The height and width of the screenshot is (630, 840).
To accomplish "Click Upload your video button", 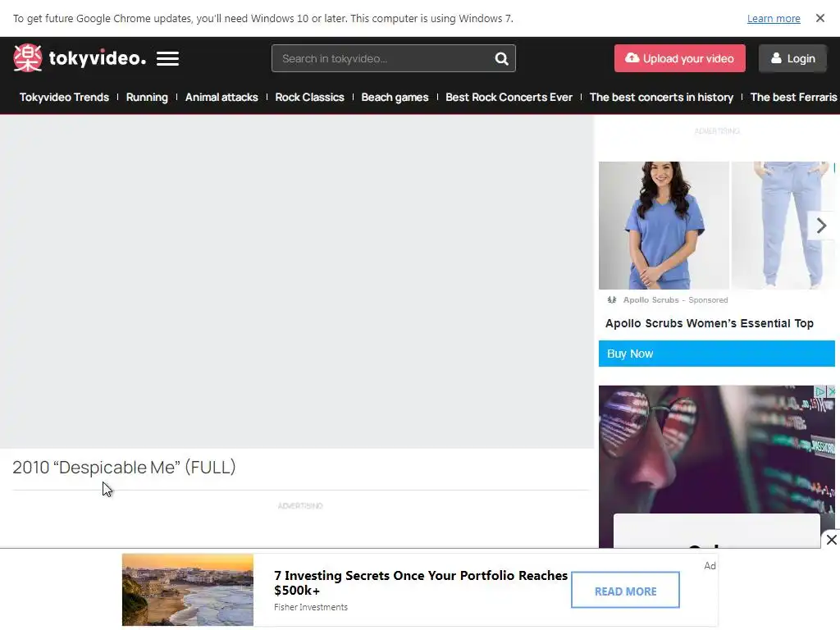I will 679,58.
